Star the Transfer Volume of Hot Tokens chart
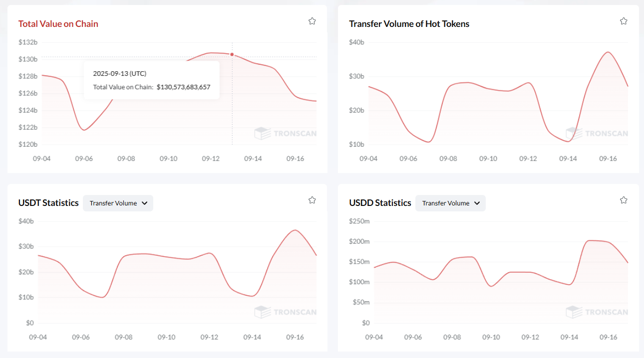This screenshot has height=358, width=644. (624, 21)
